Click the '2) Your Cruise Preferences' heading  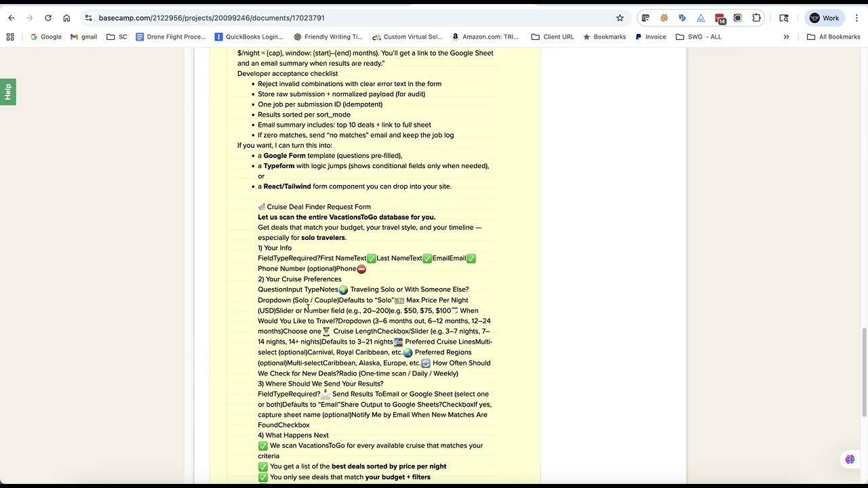300,279
